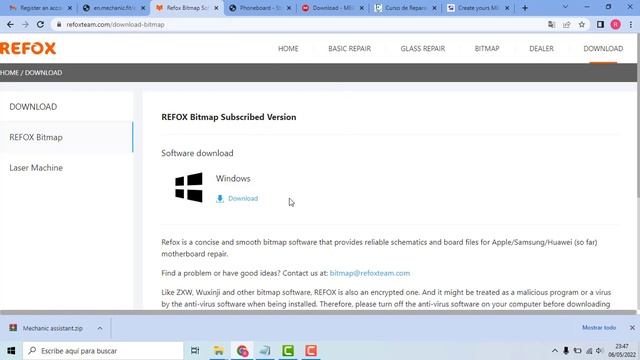Click the Windows search box
Image resolution: width=640 pixels, height=360 pixels.
(103, 351)
